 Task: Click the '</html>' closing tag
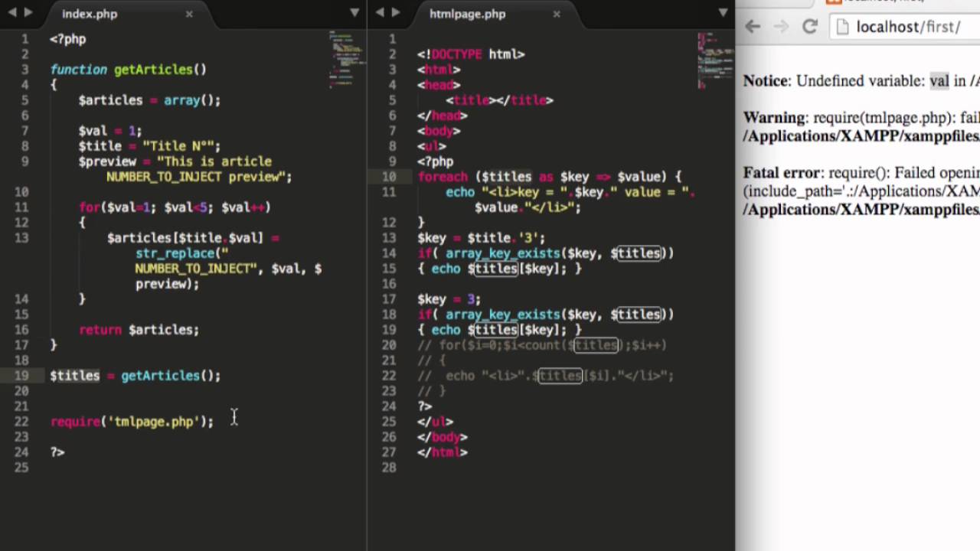pos(443,452)
